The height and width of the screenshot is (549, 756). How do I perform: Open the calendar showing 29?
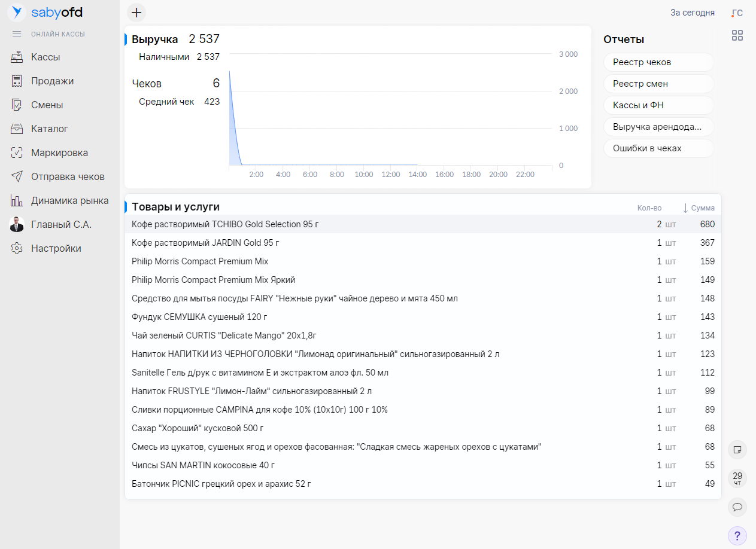click(x=737, y=478)
